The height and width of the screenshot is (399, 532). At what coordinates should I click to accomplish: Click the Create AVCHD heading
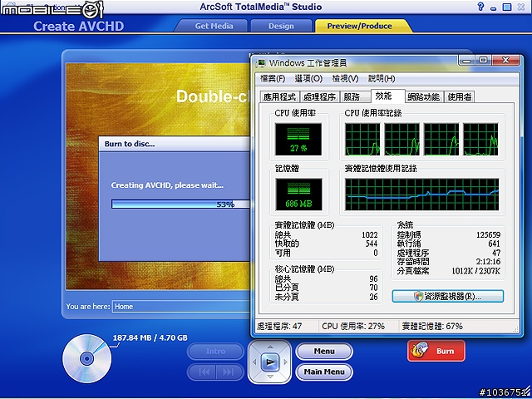tap(79, 26)
